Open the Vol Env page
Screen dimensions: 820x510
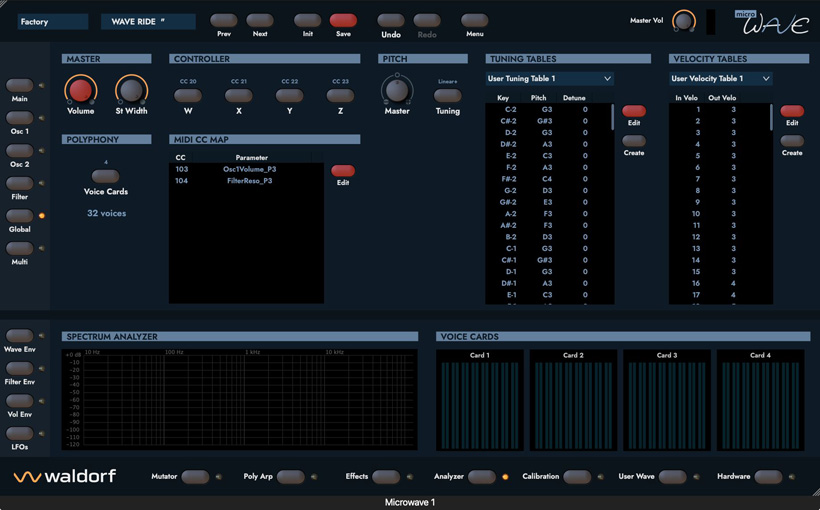19,401
